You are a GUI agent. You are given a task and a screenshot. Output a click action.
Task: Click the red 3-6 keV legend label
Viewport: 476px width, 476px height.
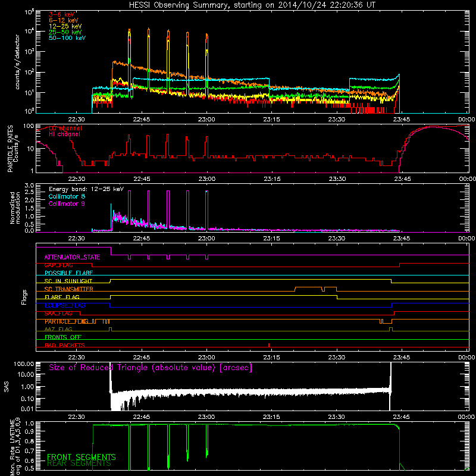(x=62, y=14)
